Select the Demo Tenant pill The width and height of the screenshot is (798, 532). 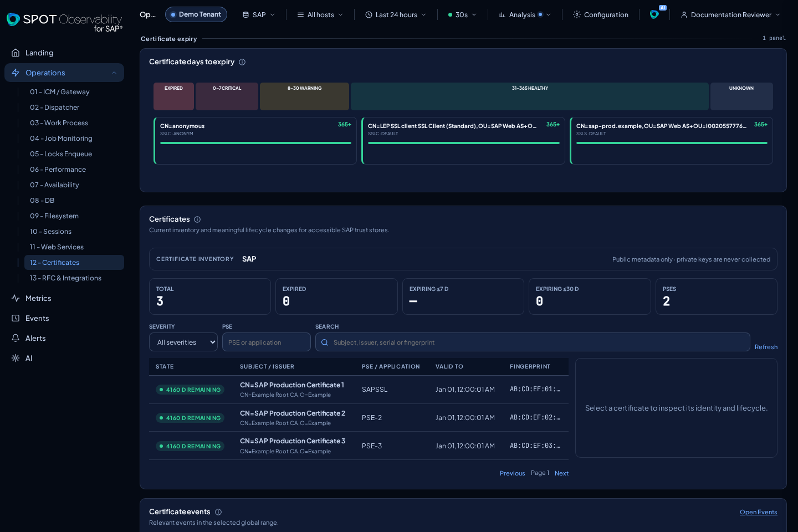pos(196,14)
